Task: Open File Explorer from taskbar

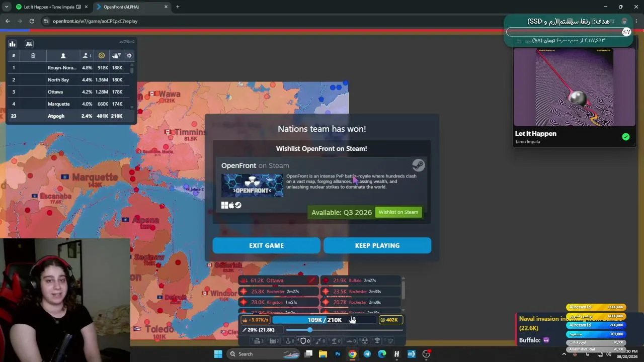Action: (x=323, y=354)
